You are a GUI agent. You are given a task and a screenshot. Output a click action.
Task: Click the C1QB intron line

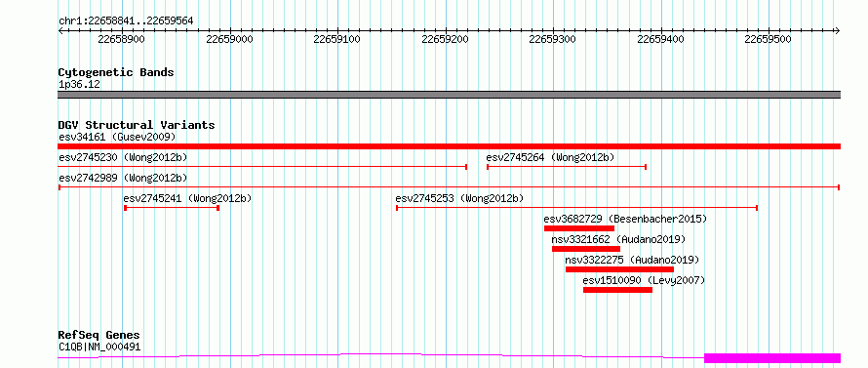point(381,355)
